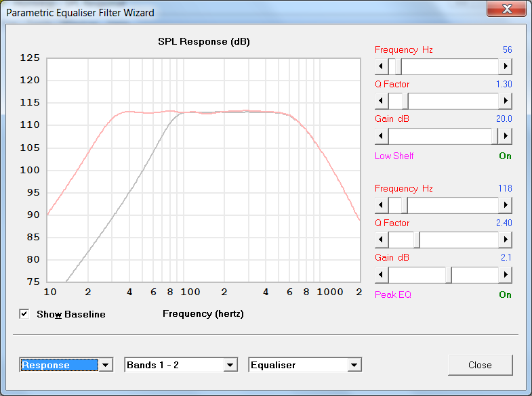The width and height of the screenshot is (532, 396).
Task: Increase band 2 Gain (2.1) right arrow
Action: (505, 274)
